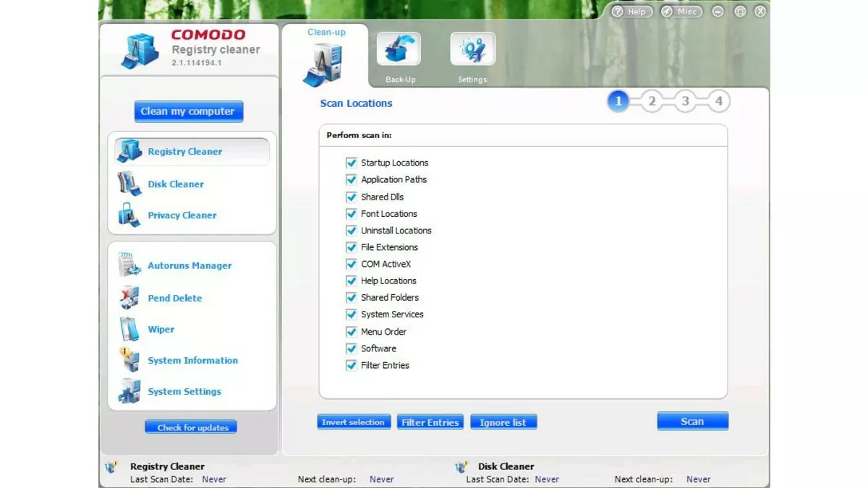Open the Pend Delete tool

174,298
